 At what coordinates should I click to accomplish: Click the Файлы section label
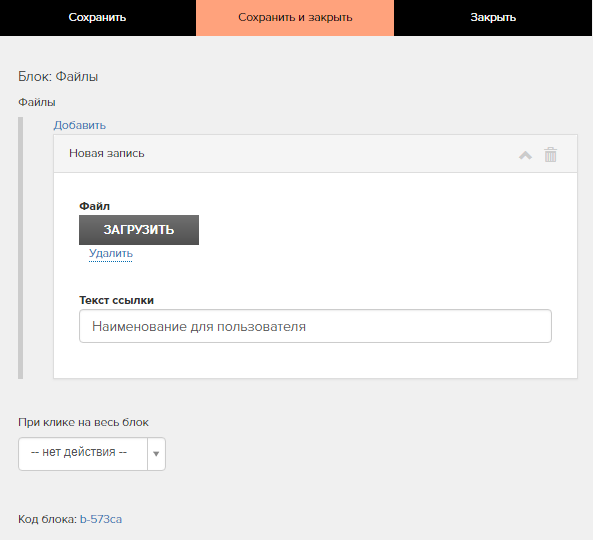coord(37,102)
